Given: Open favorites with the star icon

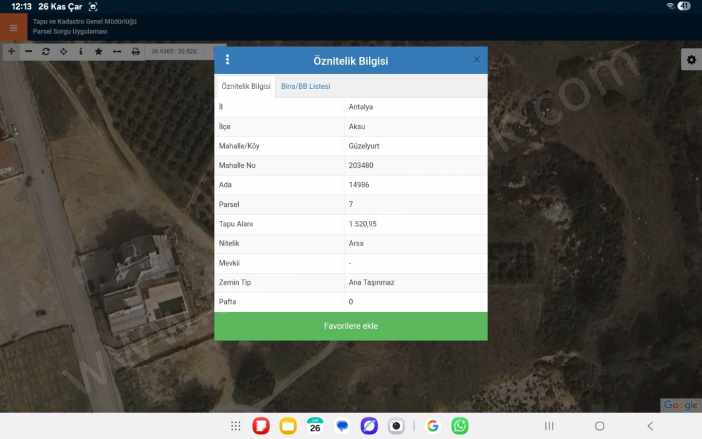Looking at the screenshot, I should [x=98, y=51].
